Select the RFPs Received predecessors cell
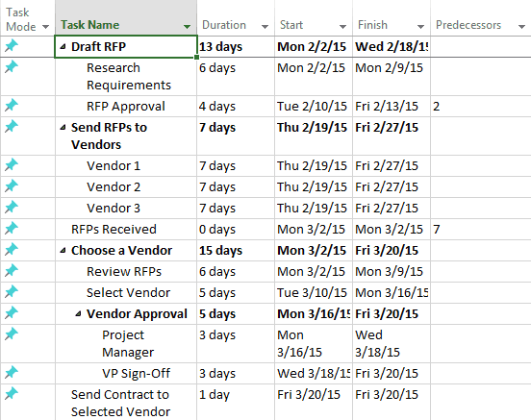 [481, 229]
